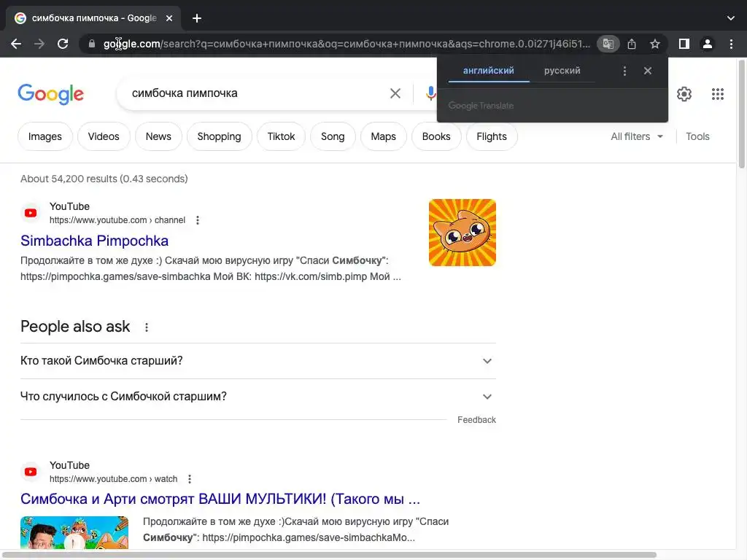The image size is (747, 560).
Task: Open the All filters dropdown
Action: (637, 136)
